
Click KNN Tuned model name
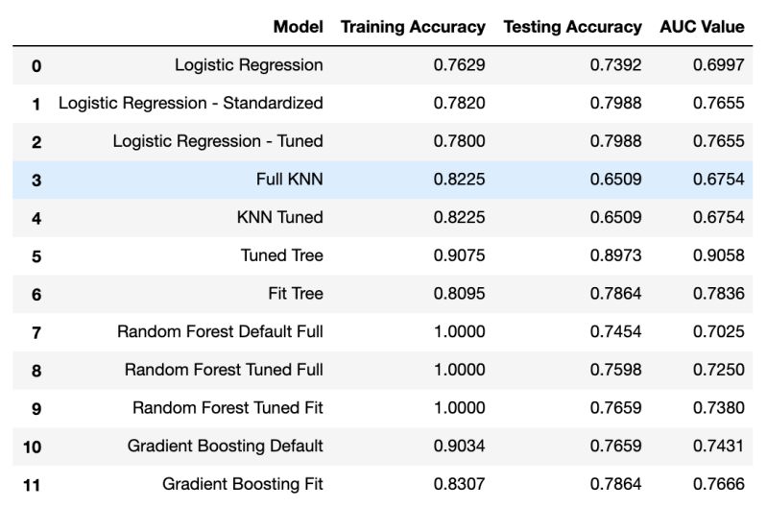pos(279,217)
